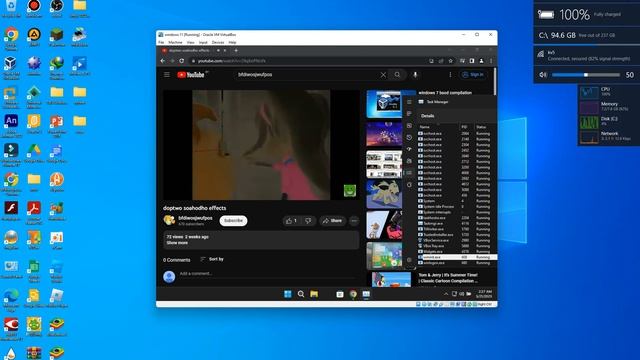Open Tom & Jerry Summer Time video thumbnail
Viewport: 640px width, 360px height.
coord(391,280)
